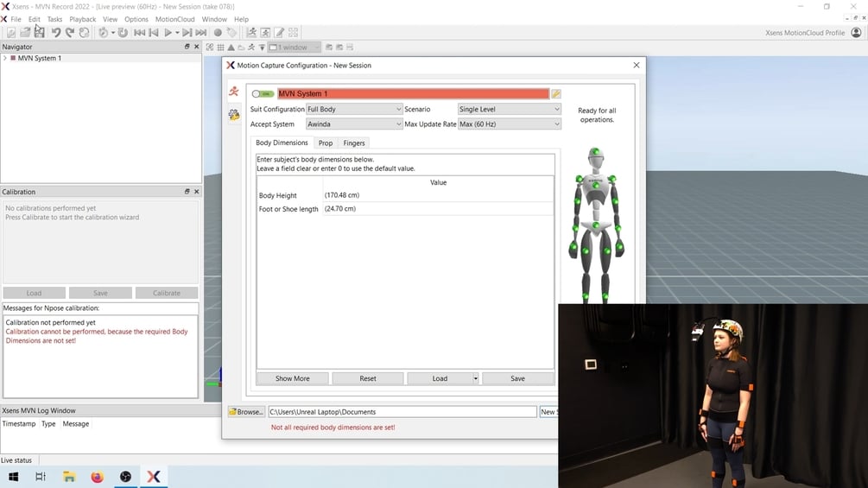Toggle the MVN System 1 on/off switch
Viewport: 868px width, 488px height.
[263, 94]
